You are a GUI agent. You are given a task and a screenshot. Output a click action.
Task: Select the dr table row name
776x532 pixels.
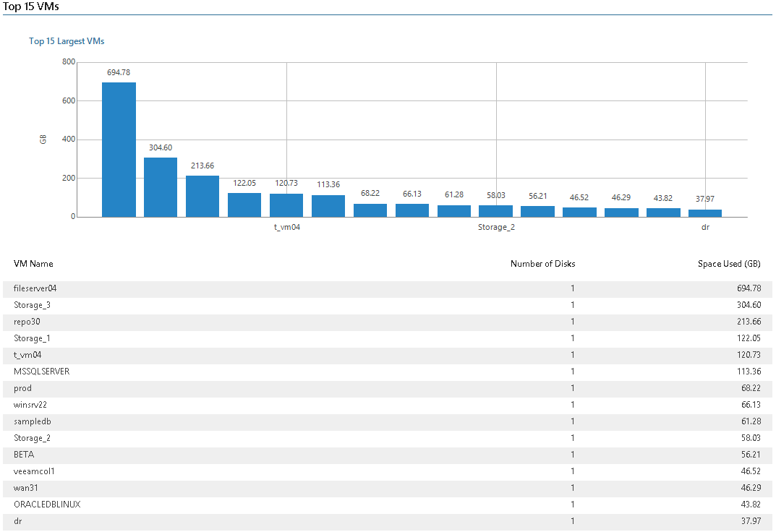(18, 521)
